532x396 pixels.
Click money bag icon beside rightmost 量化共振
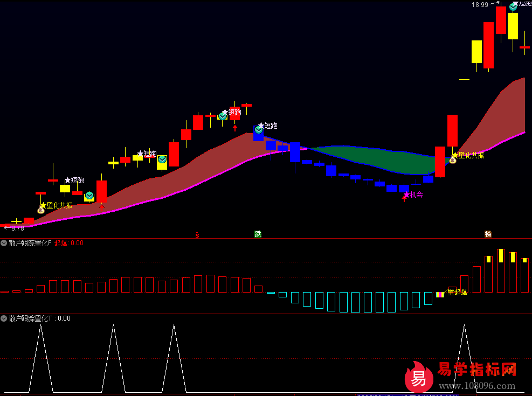(x=453, y=161)
